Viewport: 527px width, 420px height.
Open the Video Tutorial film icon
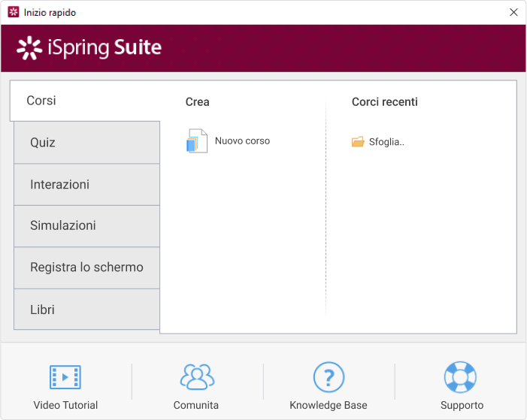coord(65,377)
